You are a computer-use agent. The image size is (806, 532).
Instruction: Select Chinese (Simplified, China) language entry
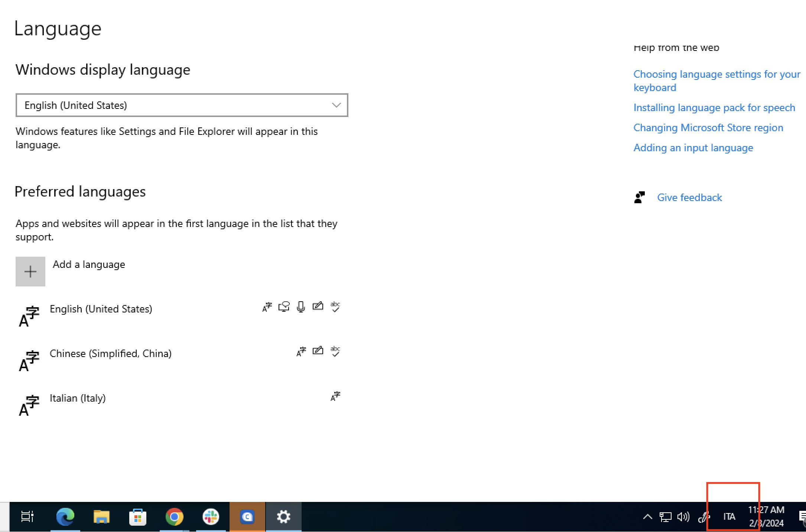point(111,354)
